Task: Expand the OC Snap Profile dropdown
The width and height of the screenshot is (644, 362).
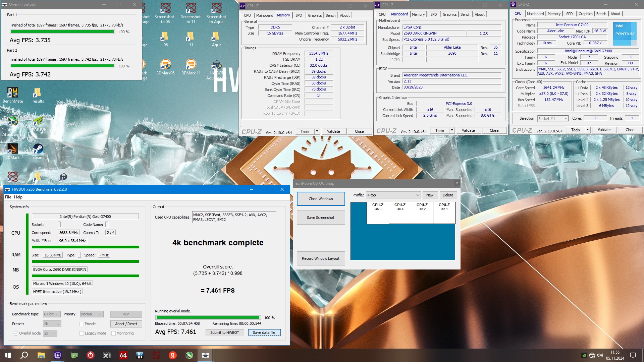Action: (393, 195)
